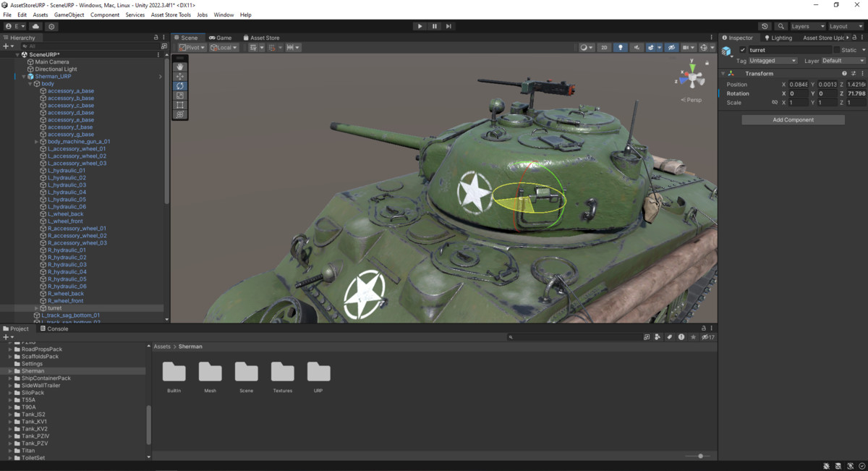The image size is (868, 471).
Task: Click Project search by log type icon
Action: click(681, 337)
